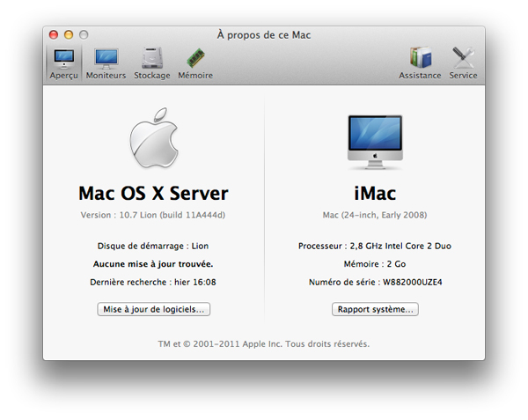Click the Apple Inc. copyright footer
Image resolution: width=528 pixels, height=420 pixels.
coord(264,344)
